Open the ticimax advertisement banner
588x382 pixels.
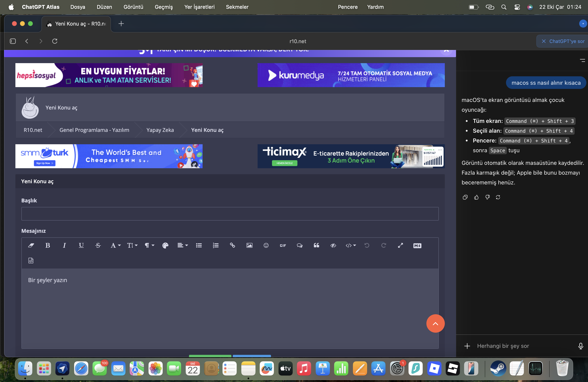[x=351, y=156]
